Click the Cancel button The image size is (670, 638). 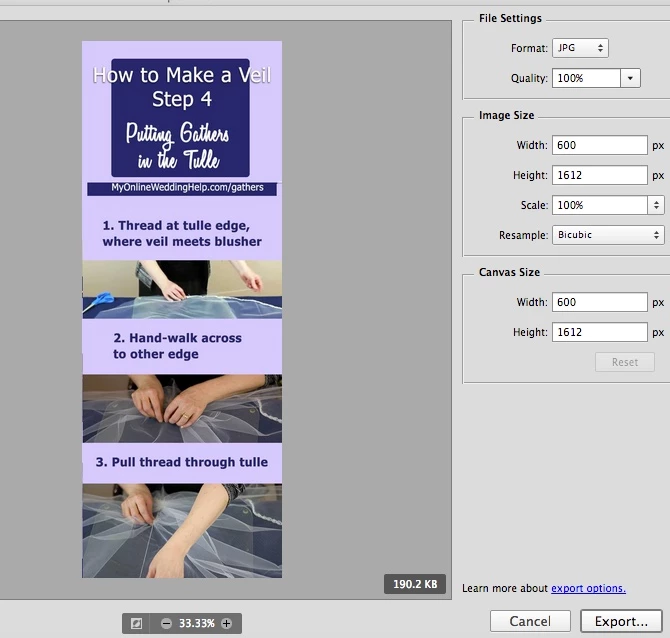[x=530, y=621]
